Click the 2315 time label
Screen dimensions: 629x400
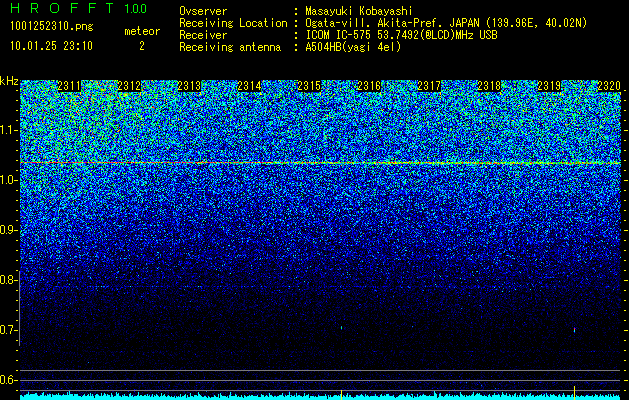tap(309, 86)
